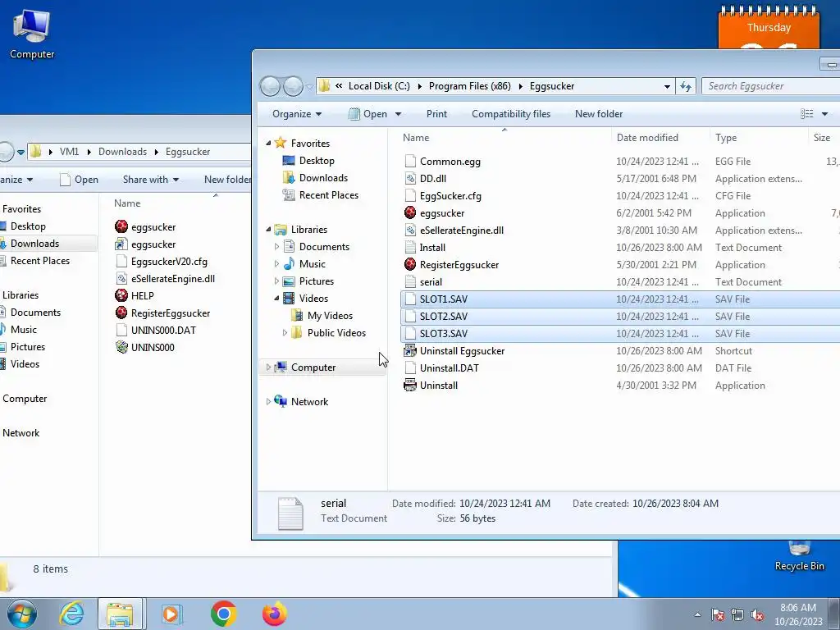
Task: Launch Google Chrome from the taskbar
Action: click(x=223, y=614)
